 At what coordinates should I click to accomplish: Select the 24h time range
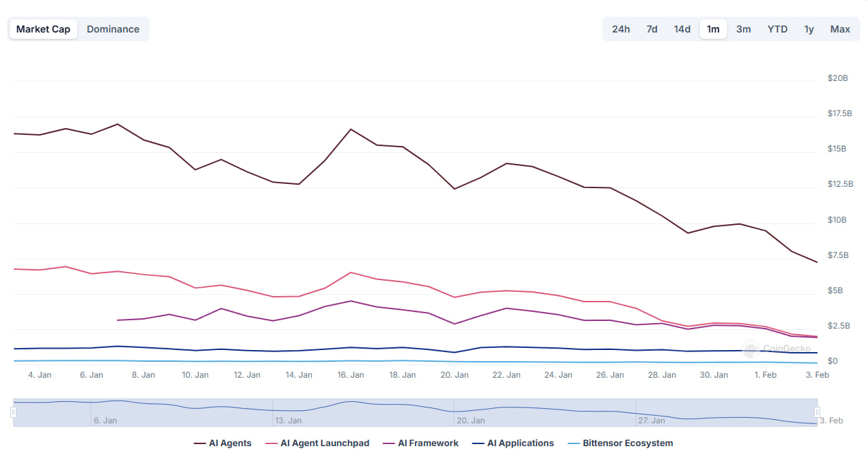(620, 29)
